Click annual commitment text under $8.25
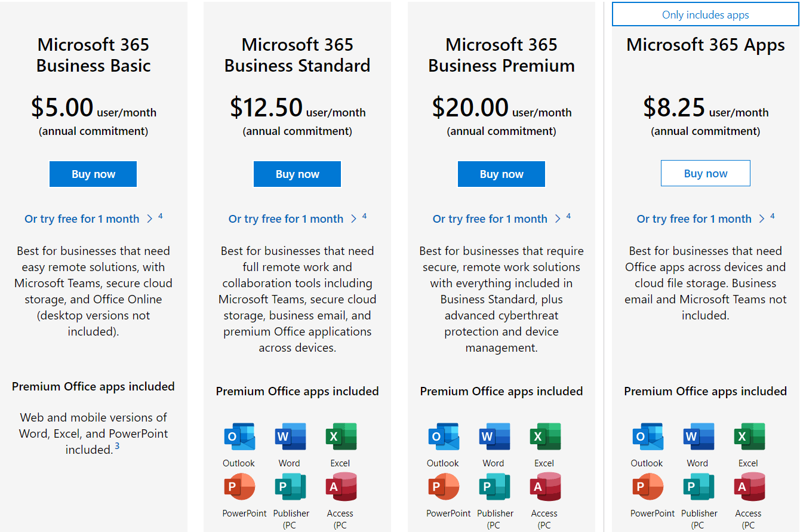 coord(706,131)
